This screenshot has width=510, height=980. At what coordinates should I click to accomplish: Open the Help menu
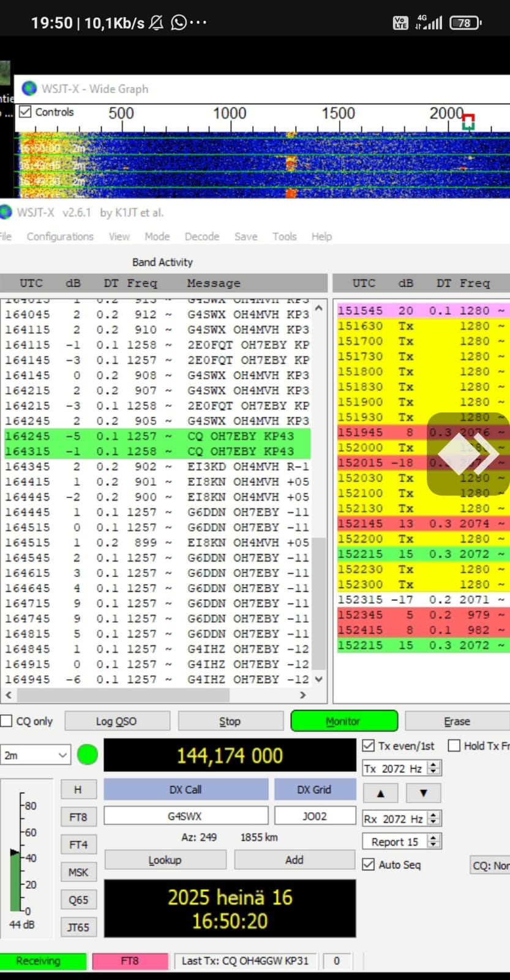[x=321, y=236]
